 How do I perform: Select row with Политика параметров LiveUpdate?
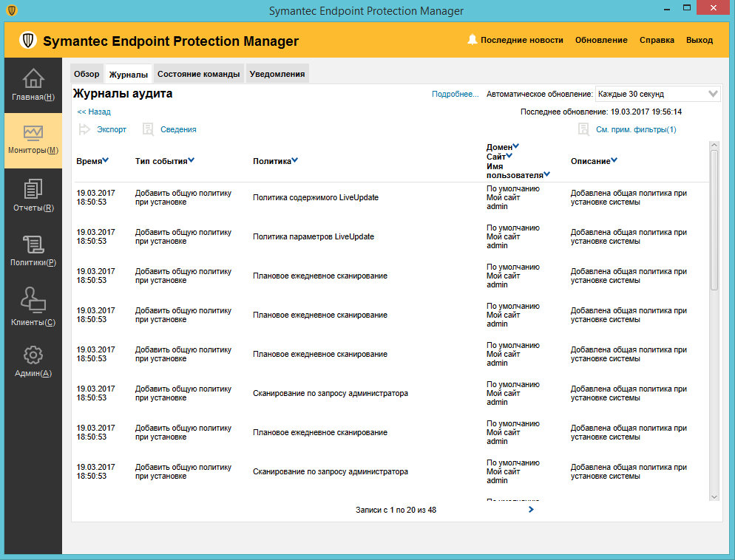tap(391, 236)
